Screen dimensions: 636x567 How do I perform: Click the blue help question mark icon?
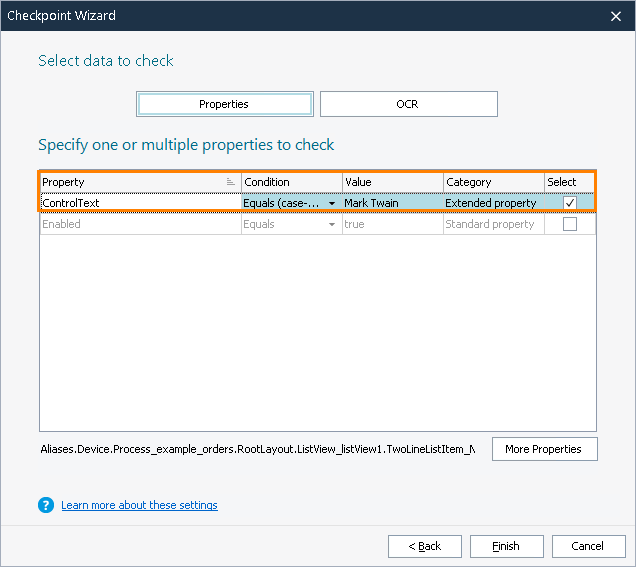(46, 505)
